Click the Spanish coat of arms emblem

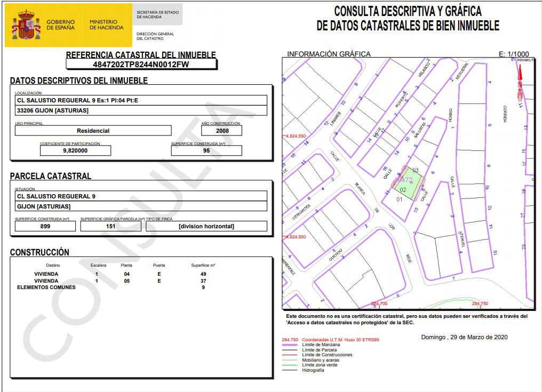pyautogui.click(x=27, y=25)
